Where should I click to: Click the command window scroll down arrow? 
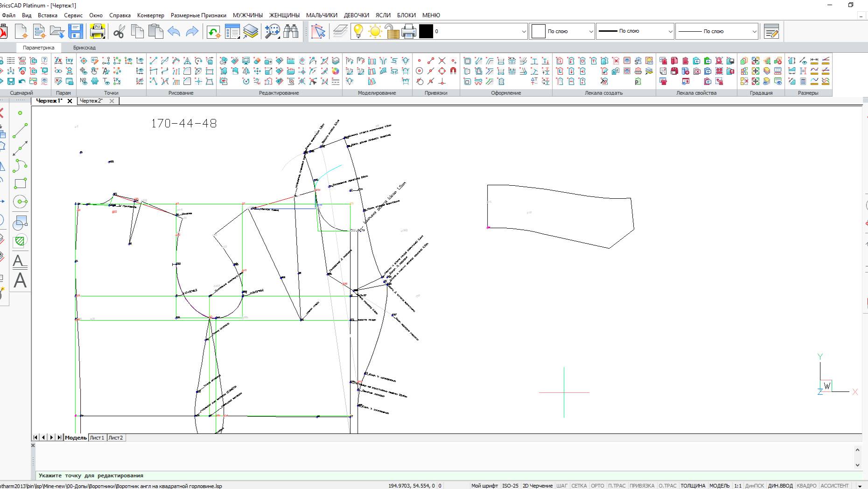pos(857,465)
